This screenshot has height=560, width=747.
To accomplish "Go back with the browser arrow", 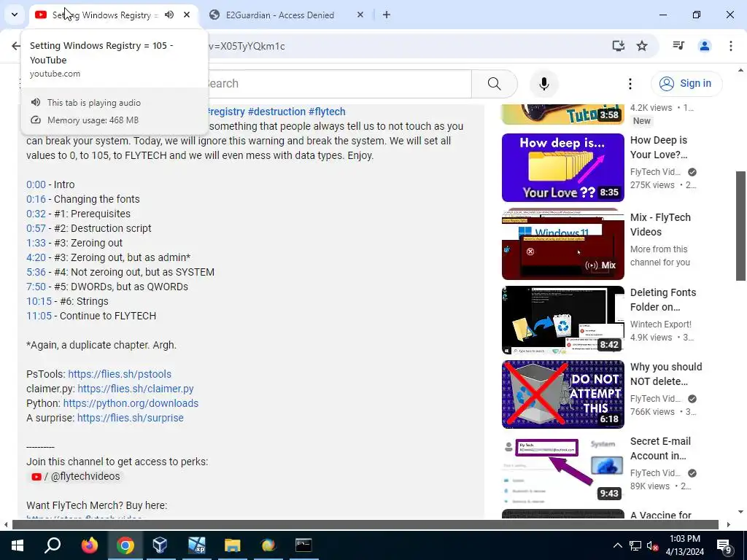I will (16, 46).
